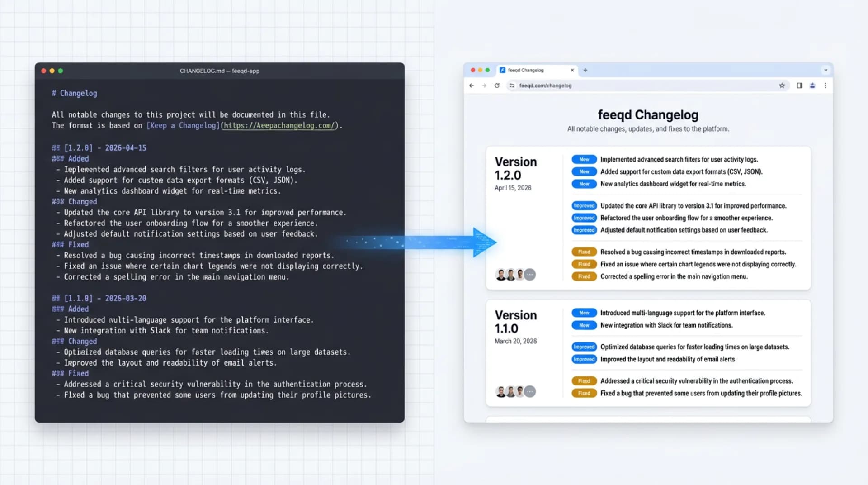This screenshot has height=485, width=868.
Task: Select the feeqd Changelog browser tab
Action: (x=533, y=70)
